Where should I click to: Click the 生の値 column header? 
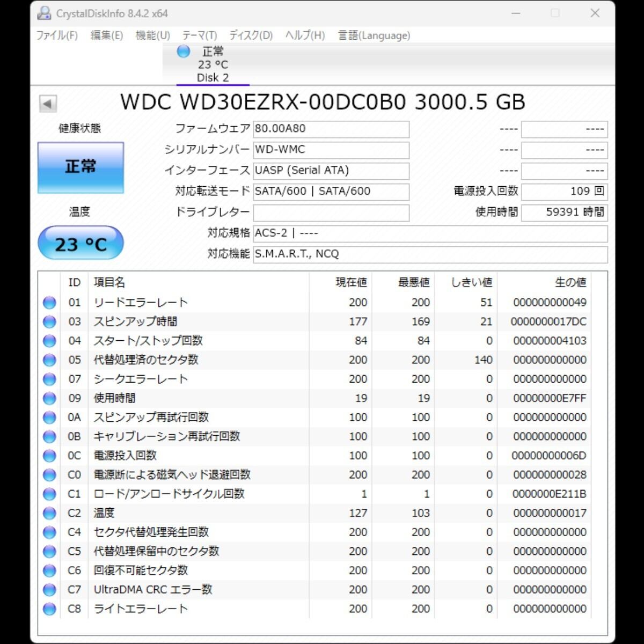click(570, 282)
